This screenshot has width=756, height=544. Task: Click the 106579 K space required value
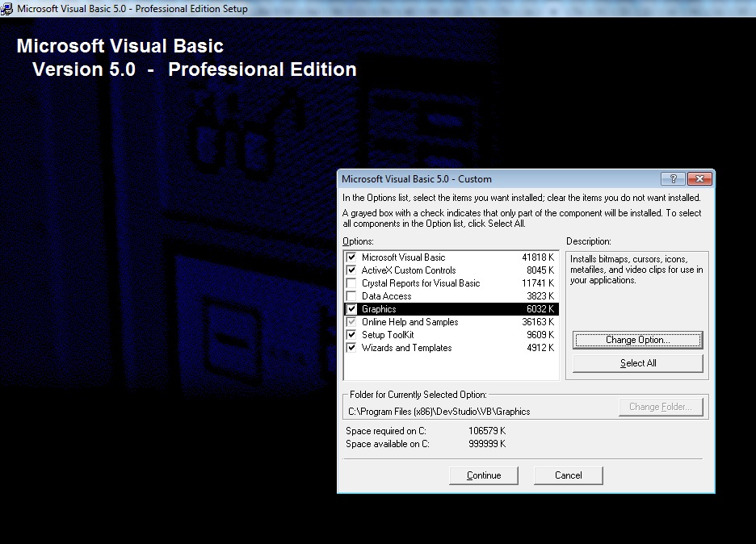coord(487,431)
